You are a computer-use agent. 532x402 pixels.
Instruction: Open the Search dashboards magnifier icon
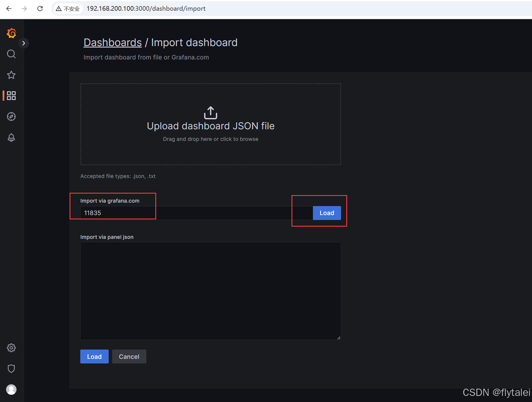[11, 54]
